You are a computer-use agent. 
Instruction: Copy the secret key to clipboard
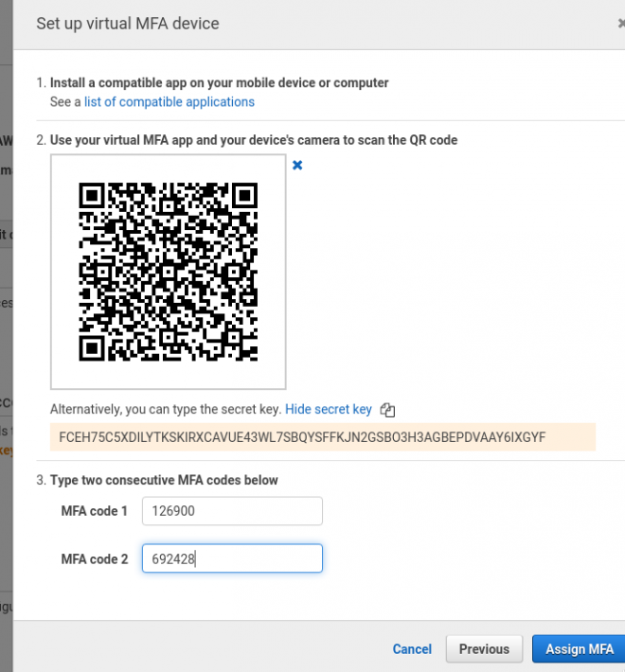tap(386, 410)
